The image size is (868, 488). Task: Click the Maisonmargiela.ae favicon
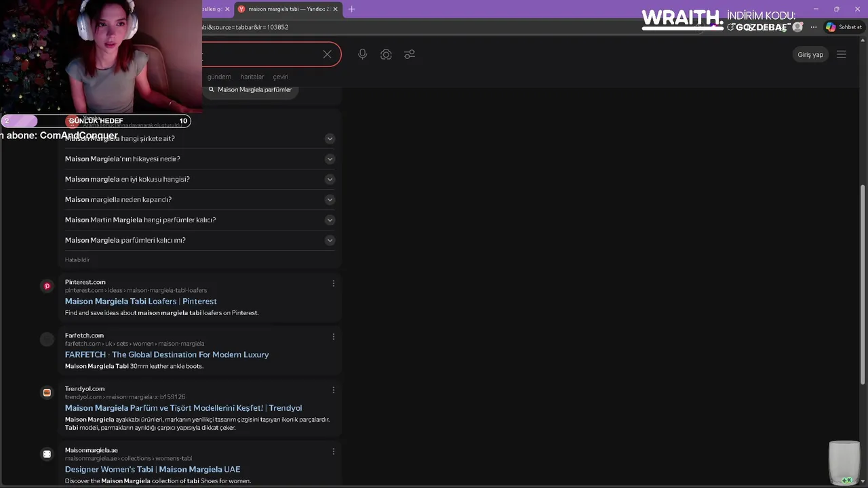tap(47, 454)
